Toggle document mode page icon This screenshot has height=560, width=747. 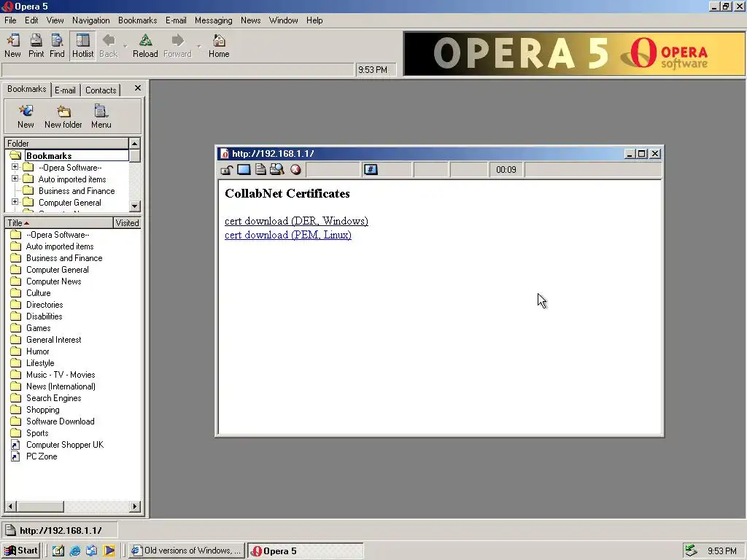(260, 169)
